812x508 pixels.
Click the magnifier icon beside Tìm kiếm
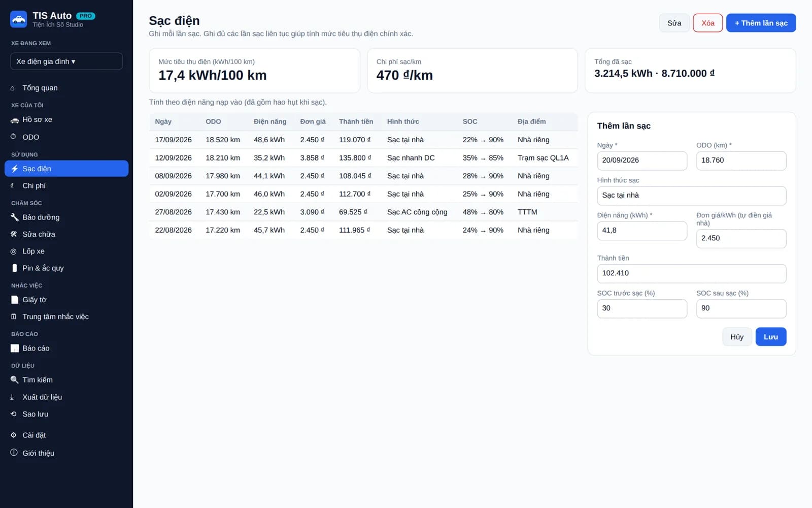coord(14,380)
